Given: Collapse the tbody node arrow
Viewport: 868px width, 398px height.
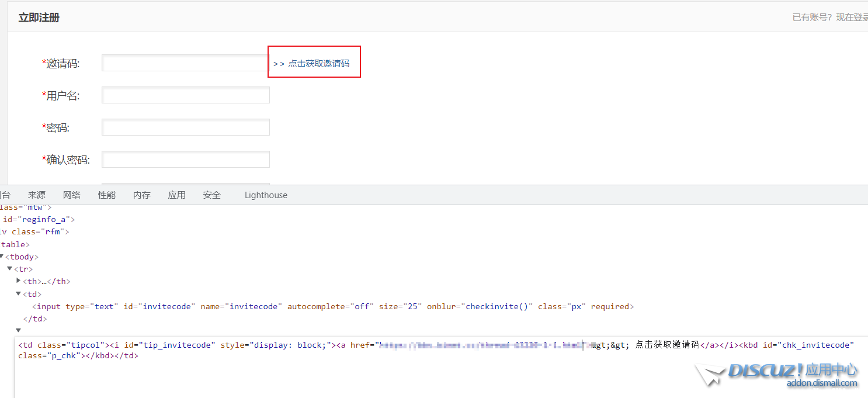Looking at the screenshot, I should tap(2, 257).
